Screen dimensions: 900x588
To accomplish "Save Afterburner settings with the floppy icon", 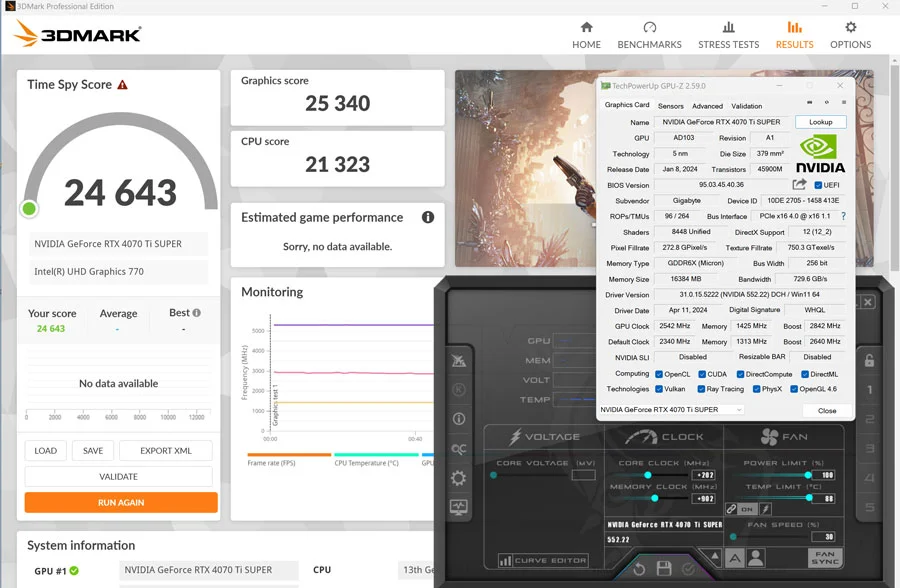I will [664, 568].
